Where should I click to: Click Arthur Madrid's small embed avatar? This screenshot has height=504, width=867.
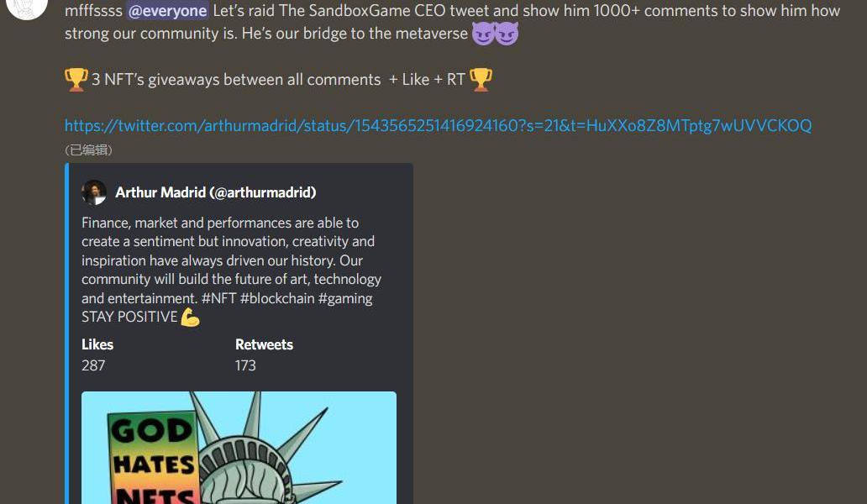pos(94,192)
